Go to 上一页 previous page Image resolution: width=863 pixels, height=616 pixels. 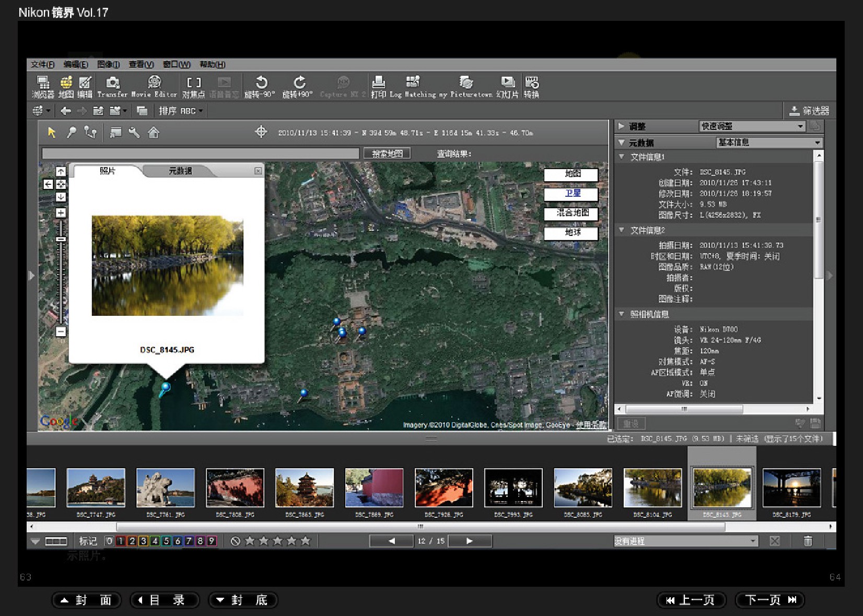click(691, 600)
